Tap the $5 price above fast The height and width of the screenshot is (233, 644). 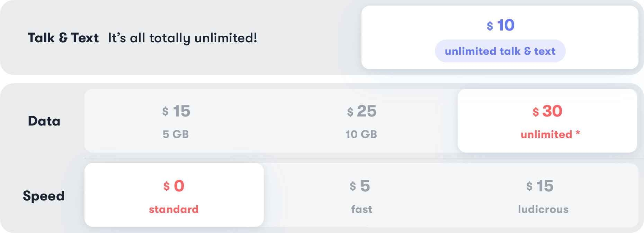tap(360, 186)
